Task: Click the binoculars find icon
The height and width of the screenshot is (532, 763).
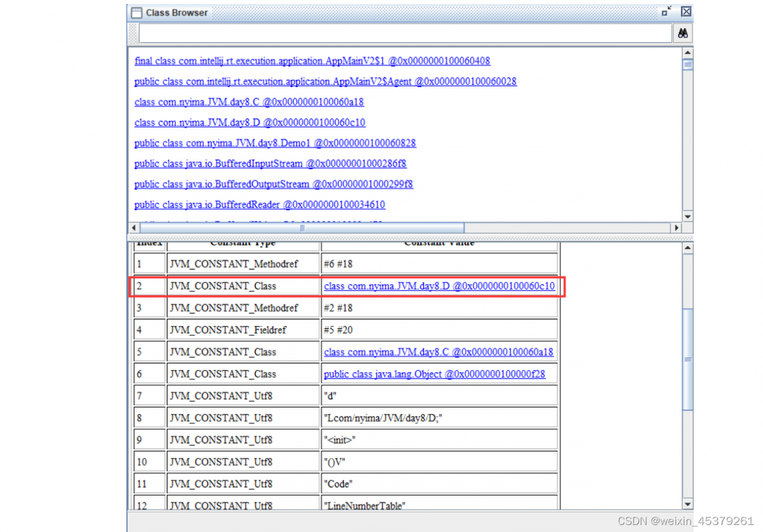Action: 683,33
